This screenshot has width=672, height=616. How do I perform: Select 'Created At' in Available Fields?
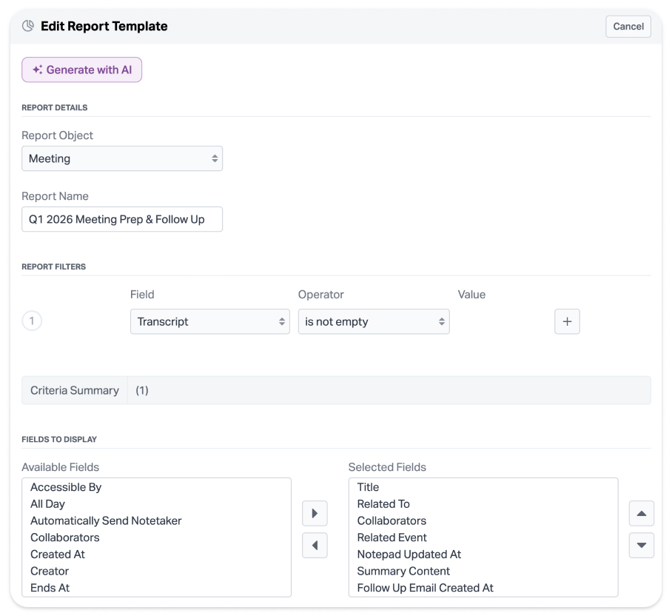pos(58,554)
